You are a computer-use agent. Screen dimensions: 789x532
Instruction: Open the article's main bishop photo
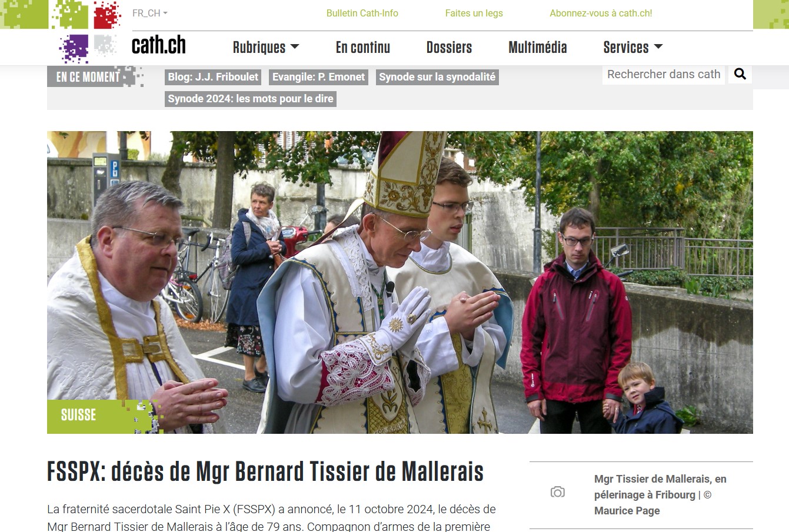[x=400, y=282]
